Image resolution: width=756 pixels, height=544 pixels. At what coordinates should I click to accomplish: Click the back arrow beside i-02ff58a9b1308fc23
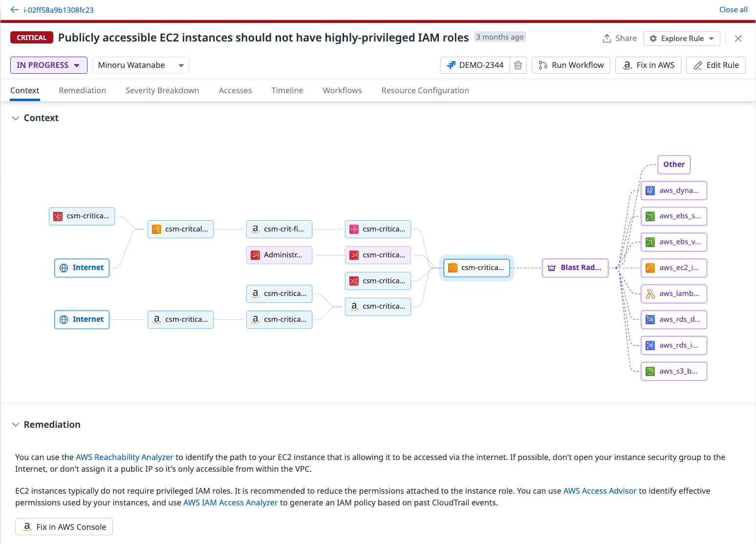[13, 9]
